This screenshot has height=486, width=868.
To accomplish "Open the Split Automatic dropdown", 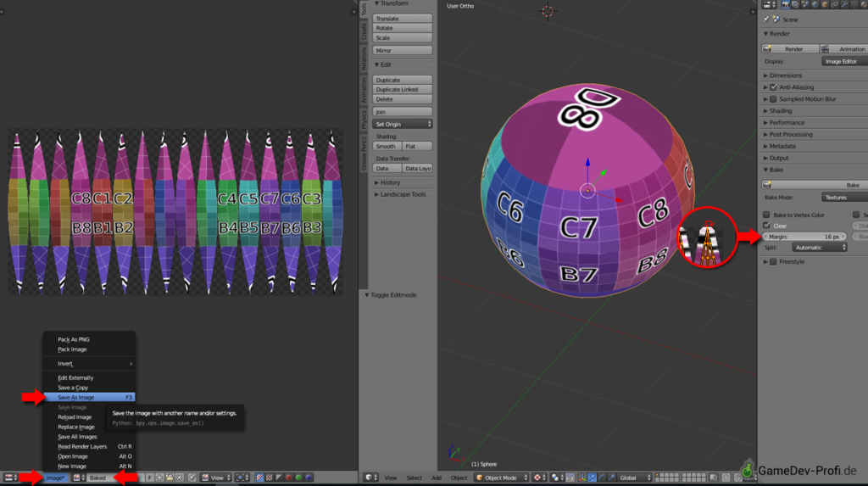I will click(x=819, y=248).
